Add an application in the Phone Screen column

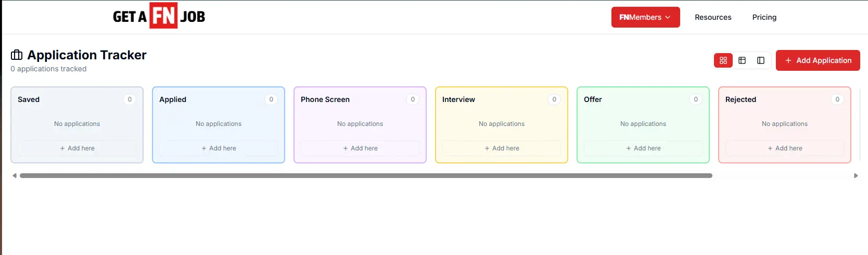click(x=360, y=148)
